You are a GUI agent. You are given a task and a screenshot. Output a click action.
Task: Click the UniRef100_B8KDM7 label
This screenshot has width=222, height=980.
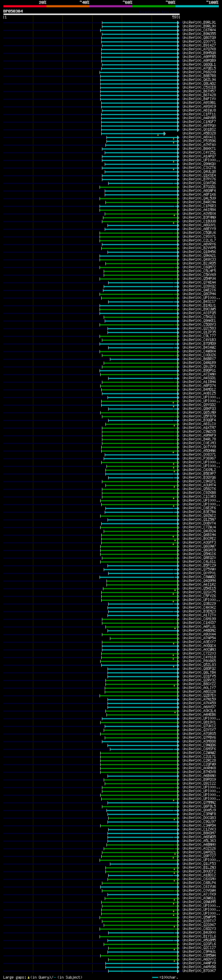point(199,833)
